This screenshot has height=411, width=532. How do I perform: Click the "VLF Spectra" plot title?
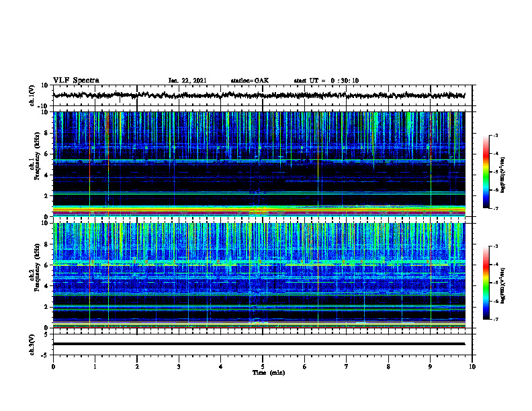click(76, 81)
